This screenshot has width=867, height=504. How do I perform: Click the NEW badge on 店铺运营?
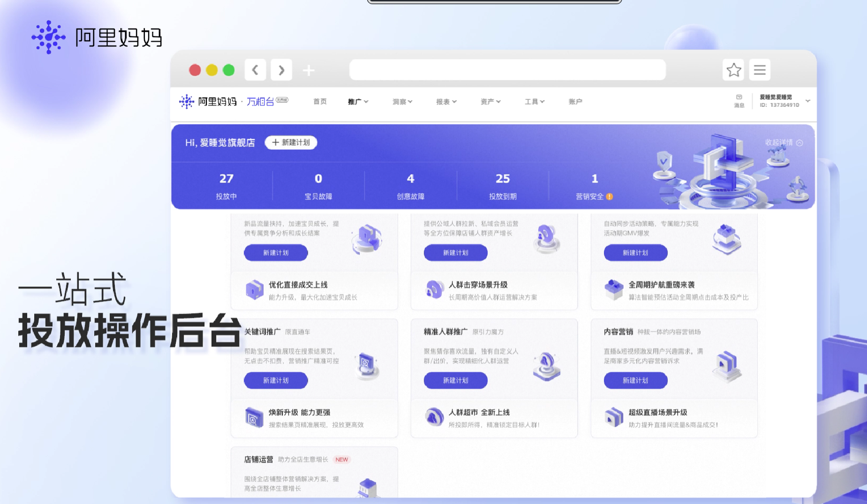[x=342, y=459]
